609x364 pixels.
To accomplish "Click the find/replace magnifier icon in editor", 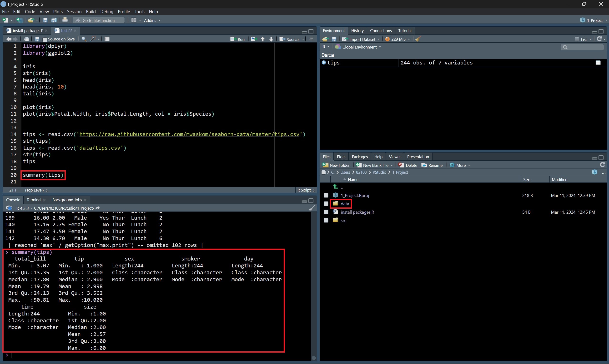I will coord(84,39).
